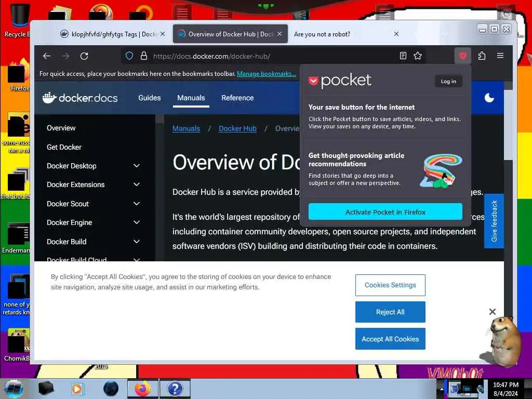Screen dimensions: 532x399
Task: Open the Windows Start orb
Action: tap(14, 389)
